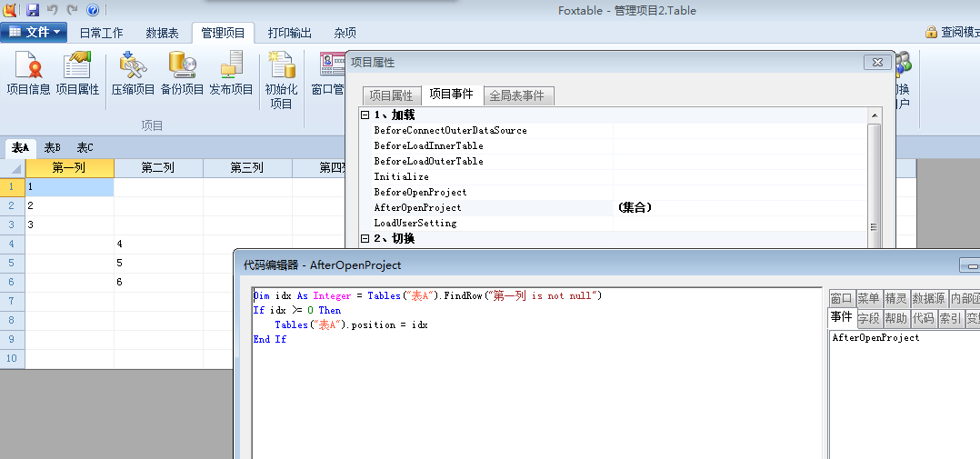
Task: Collapse the 2、切换 event group
Action: tap(365, 238)
